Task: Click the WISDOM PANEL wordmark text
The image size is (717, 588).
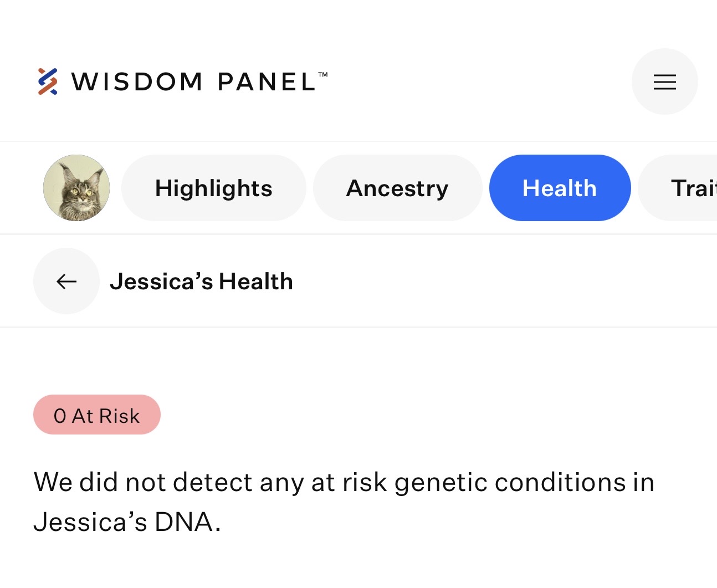Action: (x=199, y=82)
